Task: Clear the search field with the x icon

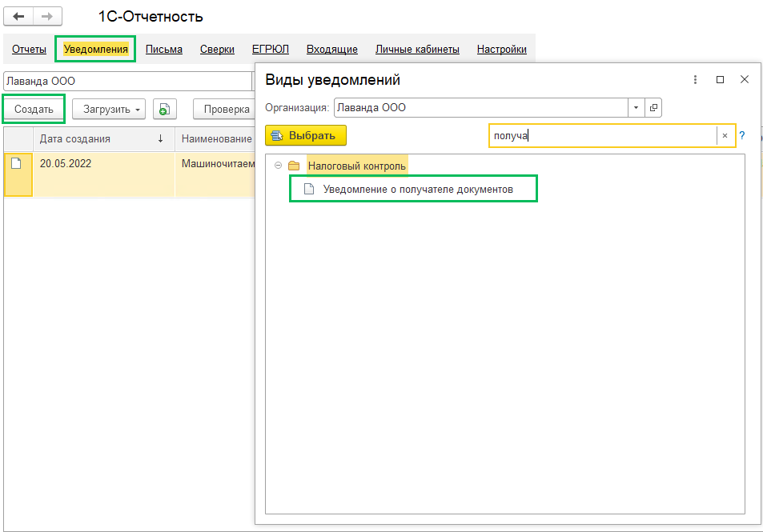Action: [725, 136]
